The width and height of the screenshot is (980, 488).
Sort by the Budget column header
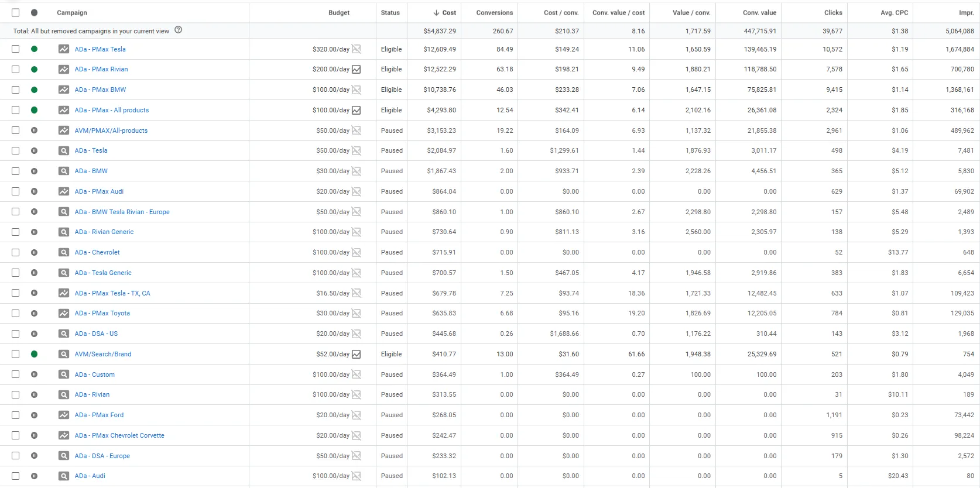[x=339, y=12]
